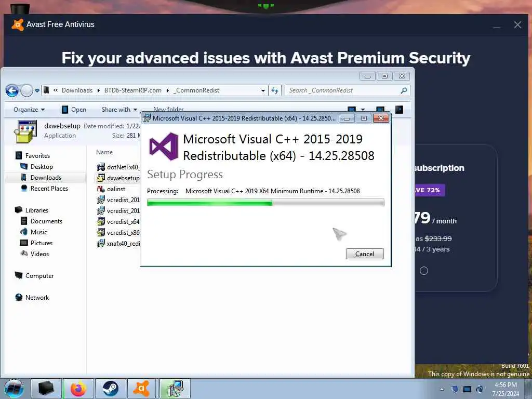Open the Share with menu

(119, 110)
